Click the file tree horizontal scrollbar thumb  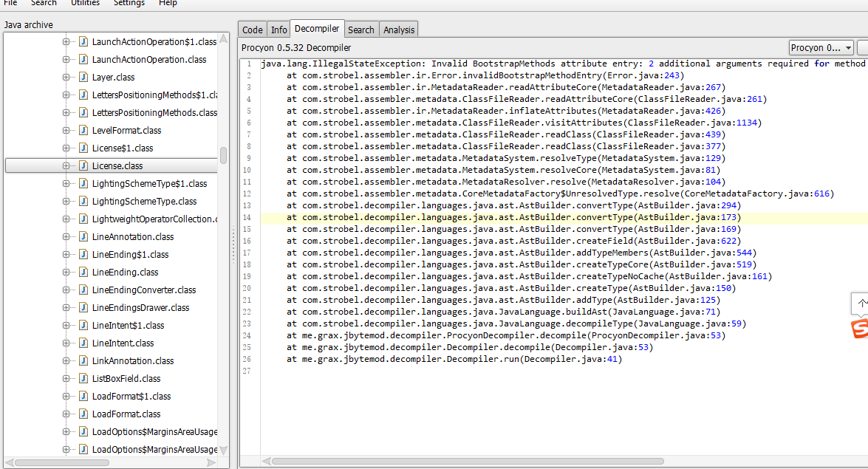coord(62,462)
